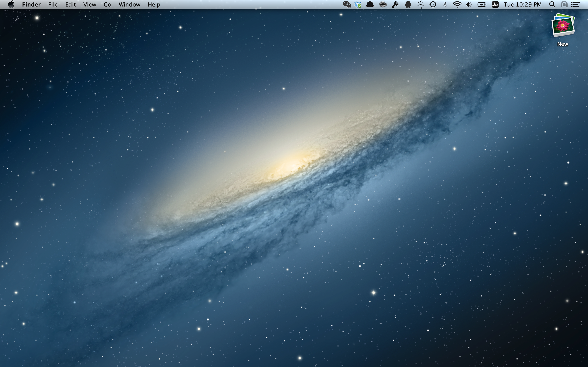588x367 pixels.
Task: Open the Go menu
Action: pyautogui.click(x=107, y=4)
